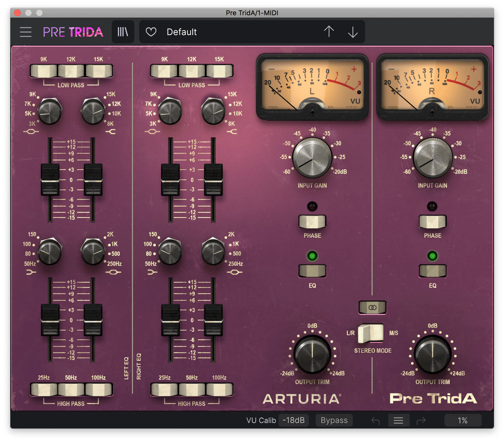The height and width of the screenshot is (441, 504).
Task: Click Left EQ high-mid bell gain fader
Action: click(x=50, y=180)
